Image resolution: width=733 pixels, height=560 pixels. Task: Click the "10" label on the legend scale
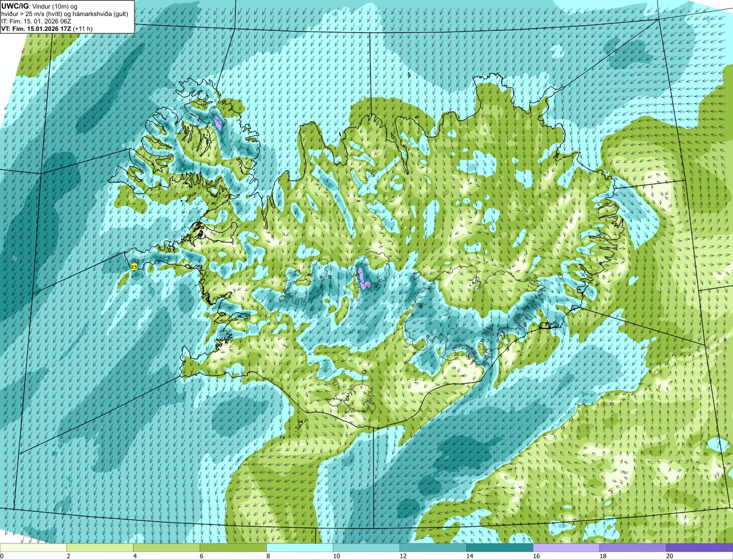pos(336,556)
